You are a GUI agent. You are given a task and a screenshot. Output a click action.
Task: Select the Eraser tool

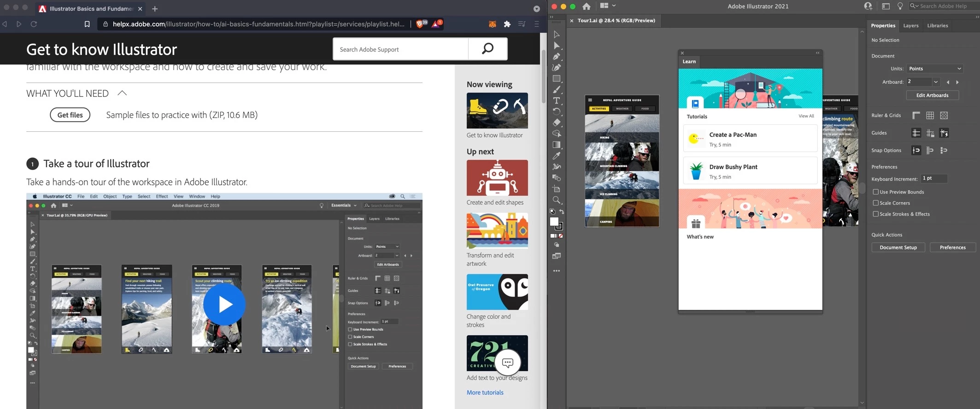click(557, 123)
